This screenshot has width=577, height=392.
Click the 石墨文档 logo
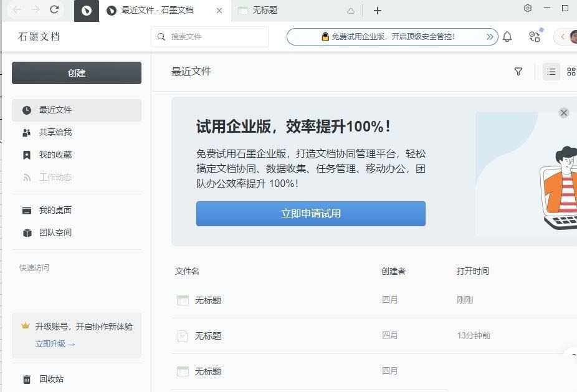(x=39, y=36)
